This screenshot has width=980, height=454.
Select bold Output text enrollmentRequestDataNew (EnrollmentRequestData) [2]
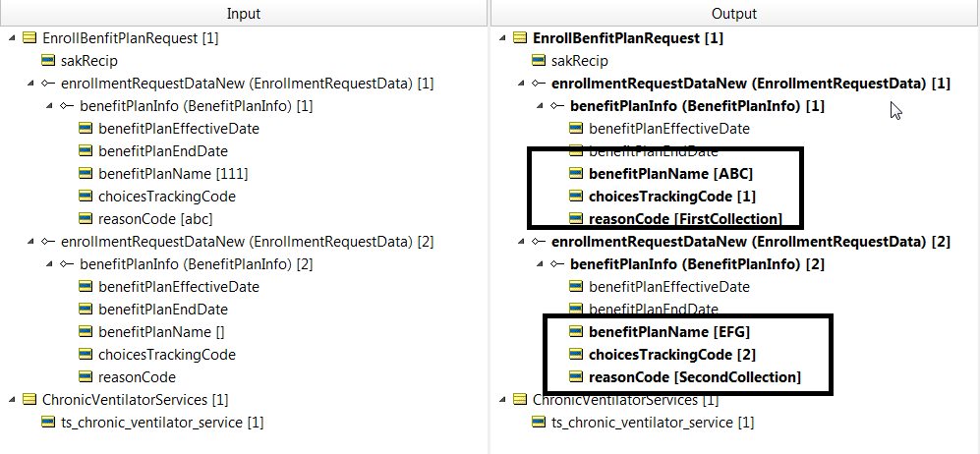pyautogui.click(x=751, y=242)
